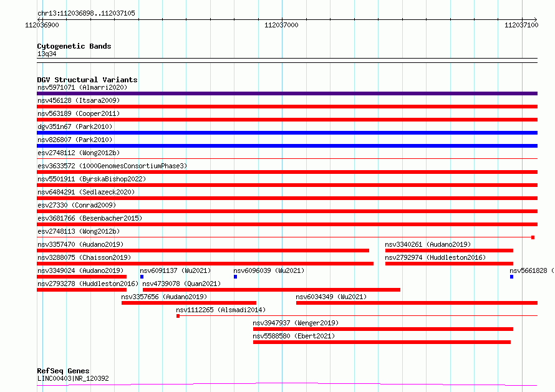Open dgv351n67 (Park2010) variant label
555x392 pixels.
[x=75, y=127]
